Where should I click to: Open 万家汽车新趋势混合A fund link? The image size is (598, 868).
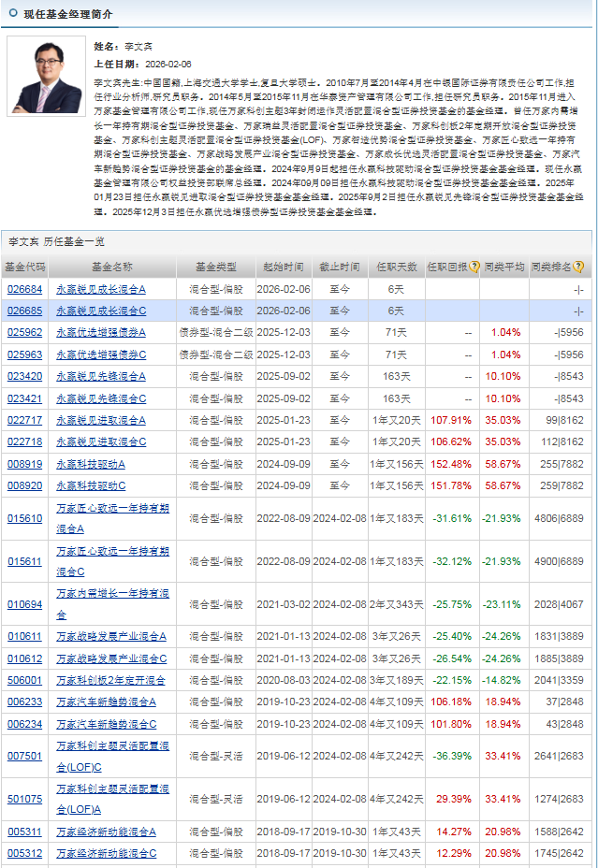click(x=106, y=702)
